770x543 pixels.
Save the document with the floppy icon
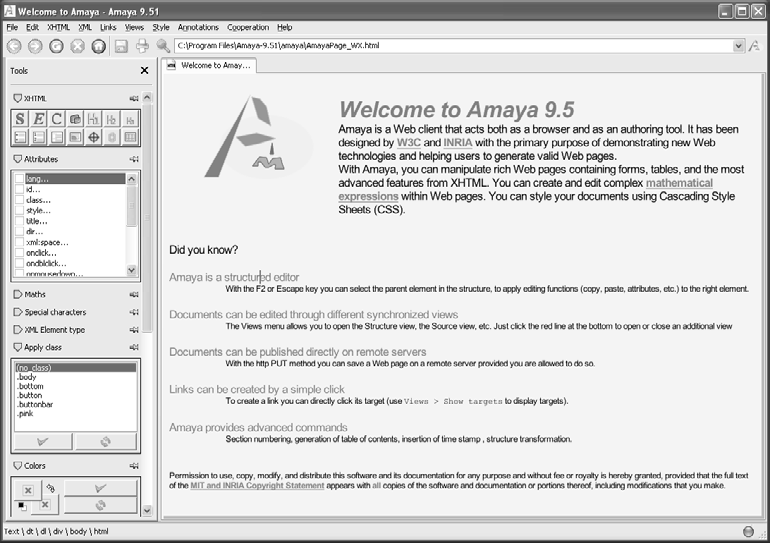point(121,46)
